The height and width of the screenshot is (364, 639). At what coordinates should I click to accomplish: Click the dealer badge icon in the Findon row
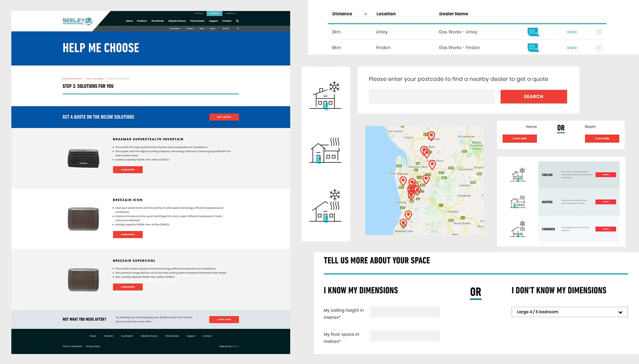(x=533, y=48)
